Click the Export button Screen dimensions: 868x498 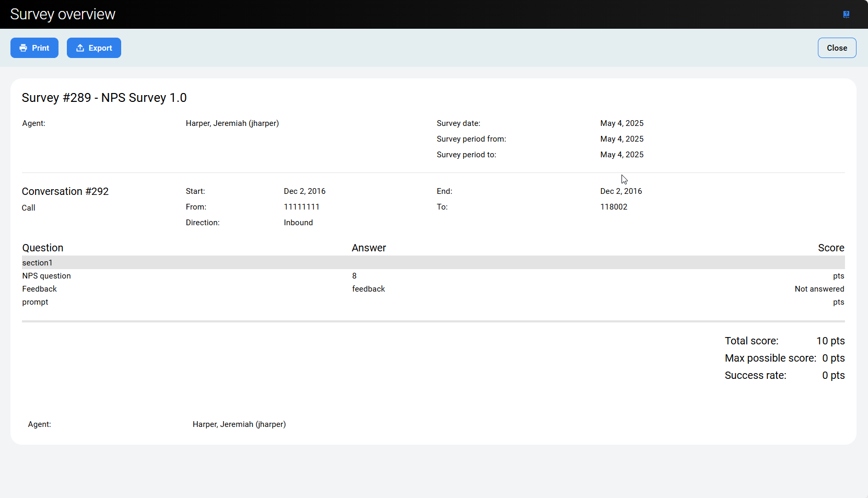94,48
